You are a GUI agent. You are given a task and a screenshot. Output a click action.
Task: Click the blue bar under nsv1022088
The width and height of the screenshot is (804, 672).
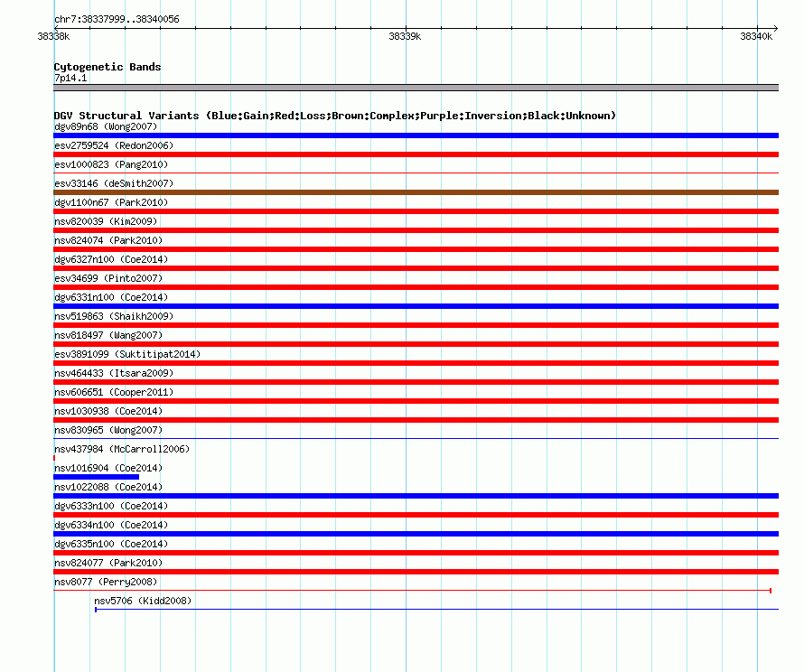(416, 496)
